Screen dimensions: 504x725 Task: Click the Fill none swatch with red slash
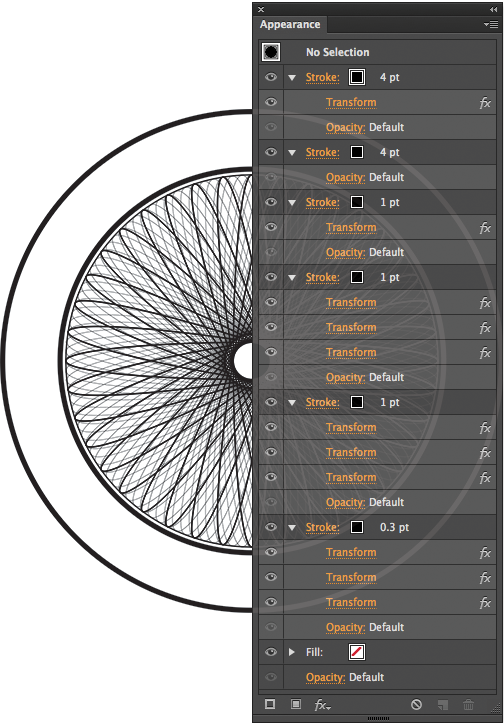click(x=356, y=652)
